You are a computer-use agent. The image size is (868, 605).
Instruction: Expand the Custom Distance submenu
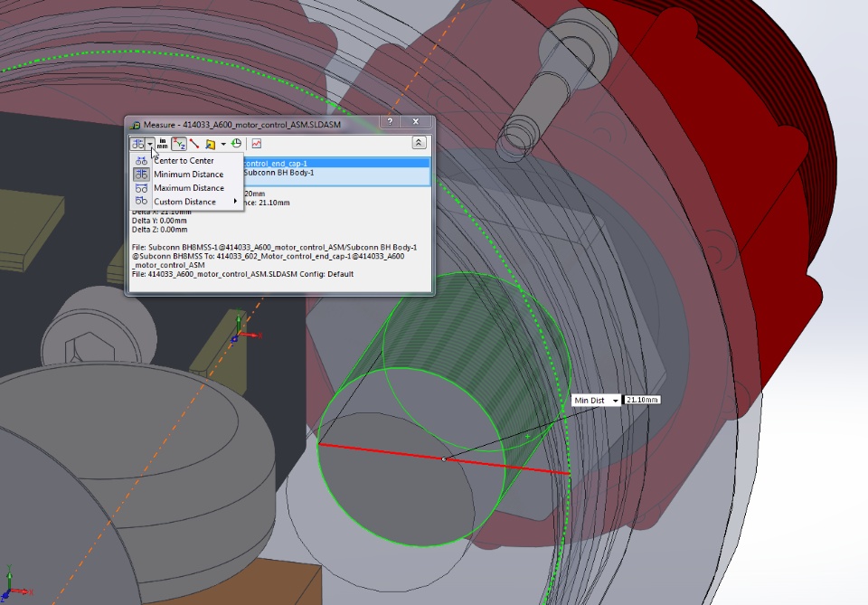(x=186, y=202)
